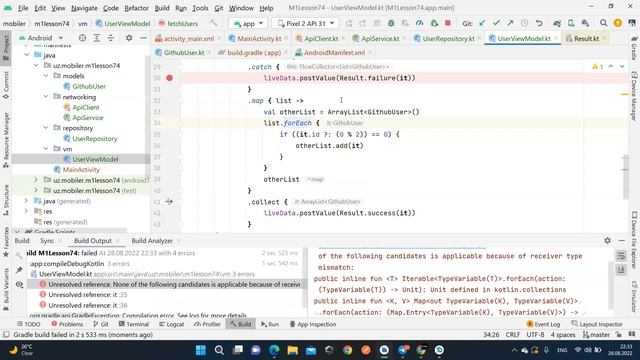Select UserRepository file in project tree
Image resolution: width=640 pixels, height=360 pixels.
95,138
